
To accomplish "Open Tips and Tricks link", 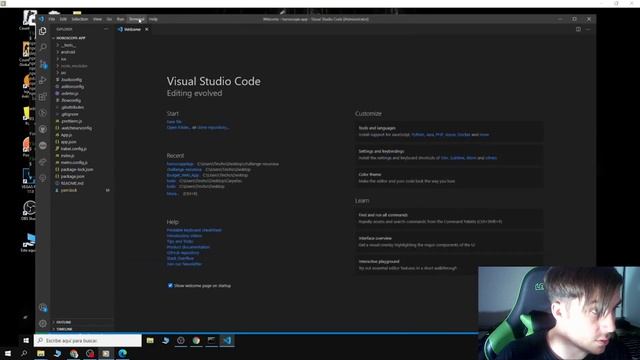I will [x=180, y=242].
